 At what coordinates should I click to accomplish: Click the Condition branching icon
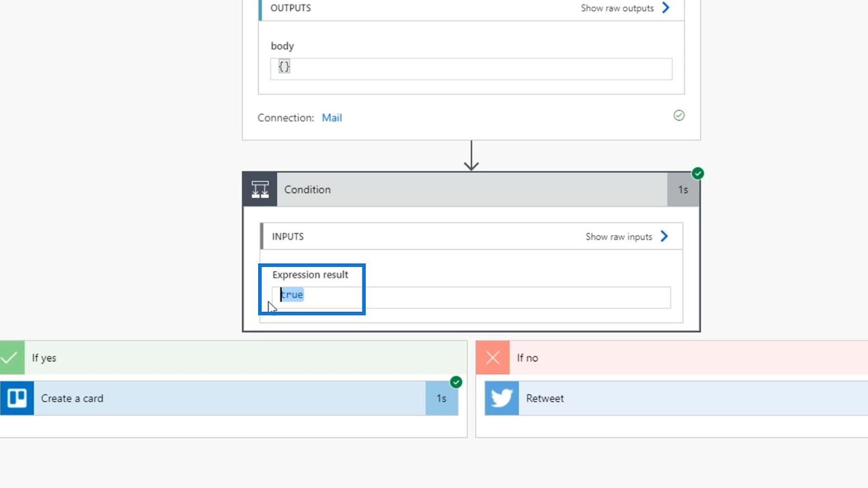tap(260, 189)
